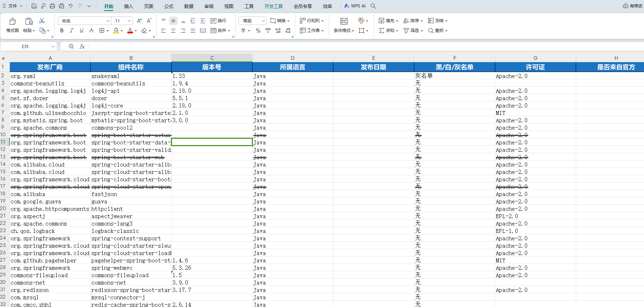Open Print Preview from quick access bar
The height and width of the screenshot is (307, 644).
tap(62, 6)
